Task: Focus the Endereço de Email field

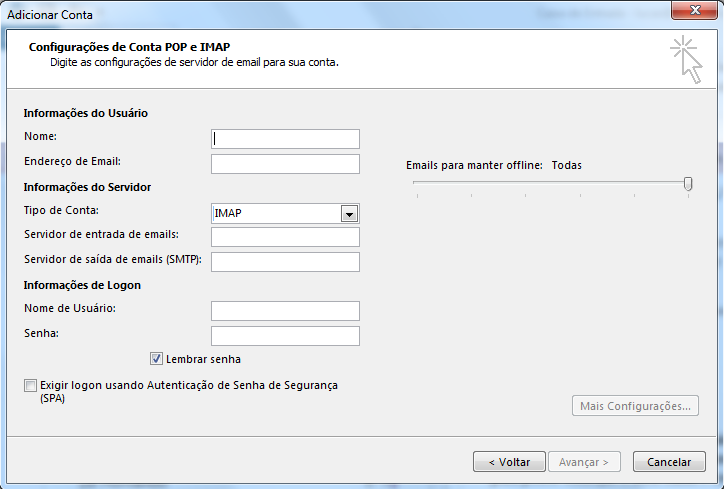Action: click(x=285, y=164)
